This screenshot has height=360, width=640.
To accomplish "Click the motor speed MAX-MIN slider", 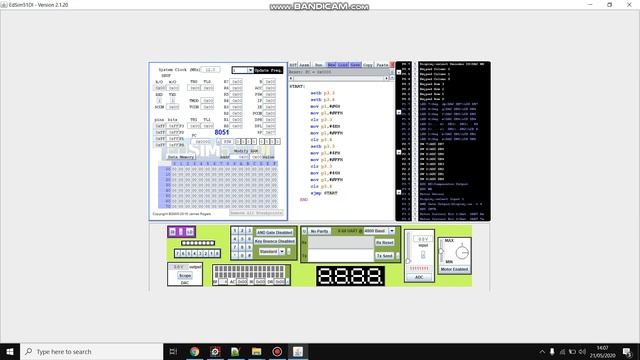I will coord(441,252).
